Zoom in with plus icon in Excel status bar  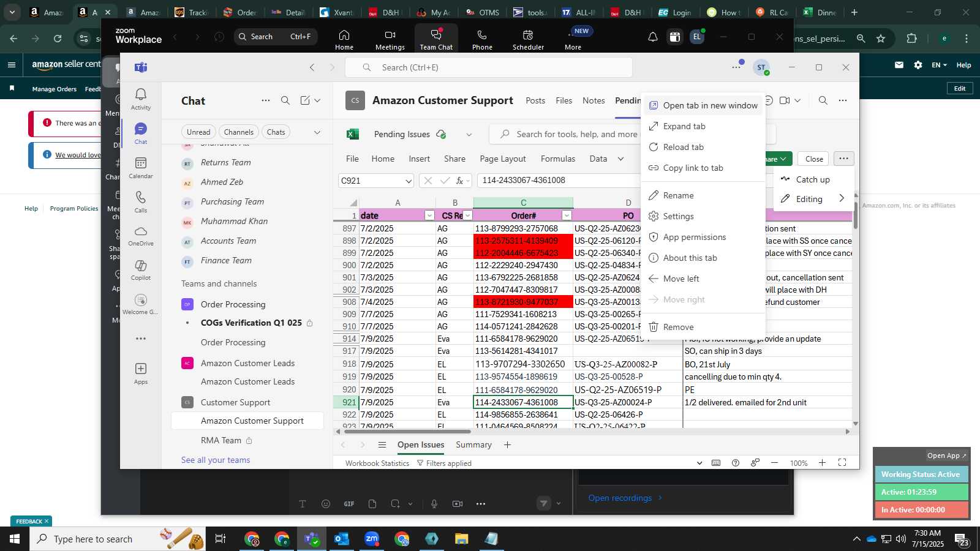[x=823, y=463]
